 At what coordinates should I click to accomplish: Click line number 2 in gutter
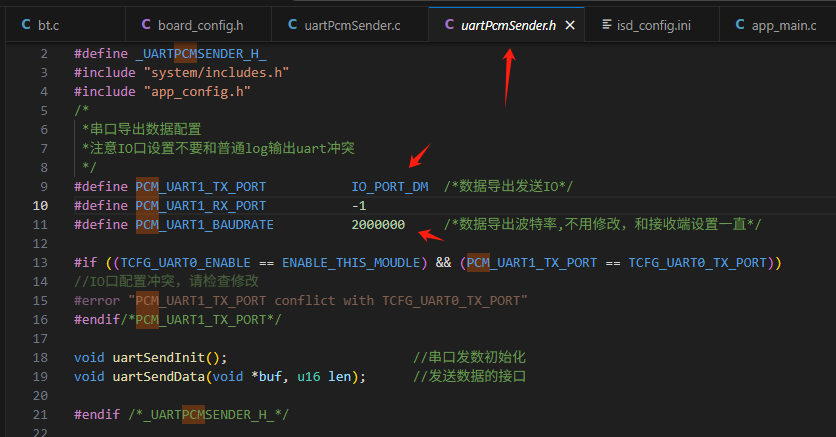point(44,54)
